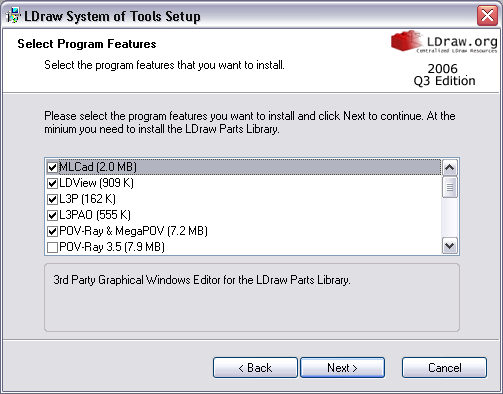Screen dimensions: 503x394
Task: Select the MLCad (2.0 MB) list row text
Action: (x=98, y=167)
